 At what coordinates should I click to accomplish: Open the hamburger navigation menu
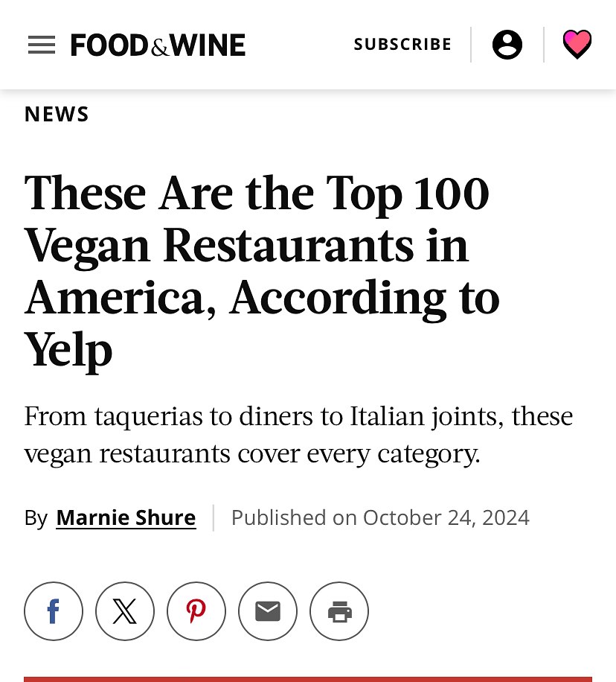[42, 45]
